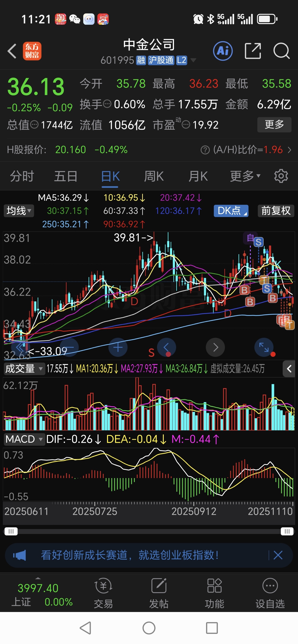Switch to 月K tab

tap(198, 176)
